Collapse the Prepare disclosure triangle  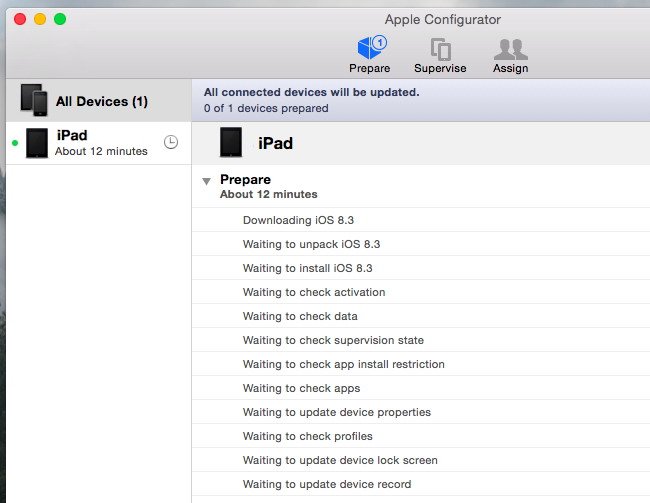point(206,181)
